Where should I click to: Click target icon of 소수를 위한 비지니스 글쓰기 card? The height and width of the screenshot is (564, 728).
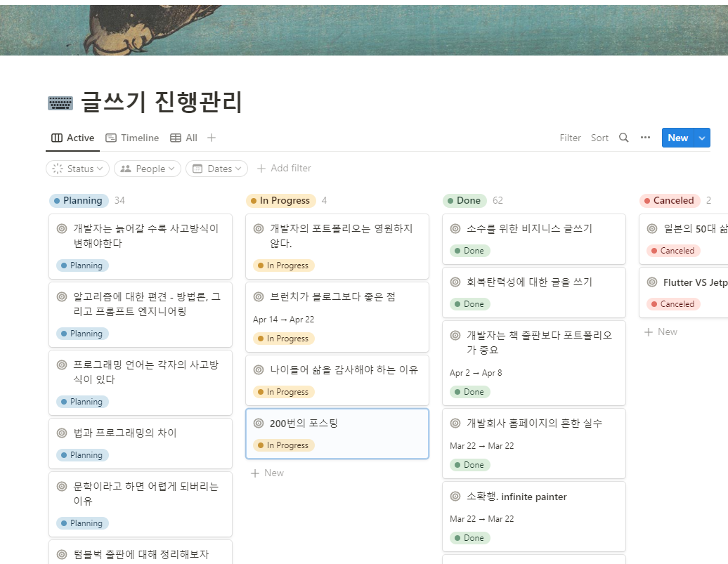[455, 228]
